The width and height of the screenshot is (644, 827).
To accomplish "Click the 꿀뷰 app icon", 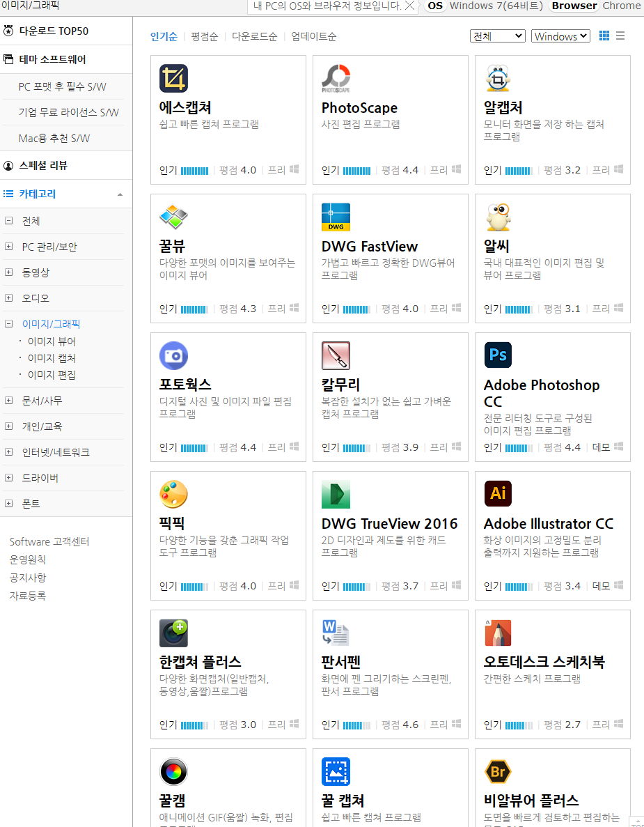I will coord(173,217).
